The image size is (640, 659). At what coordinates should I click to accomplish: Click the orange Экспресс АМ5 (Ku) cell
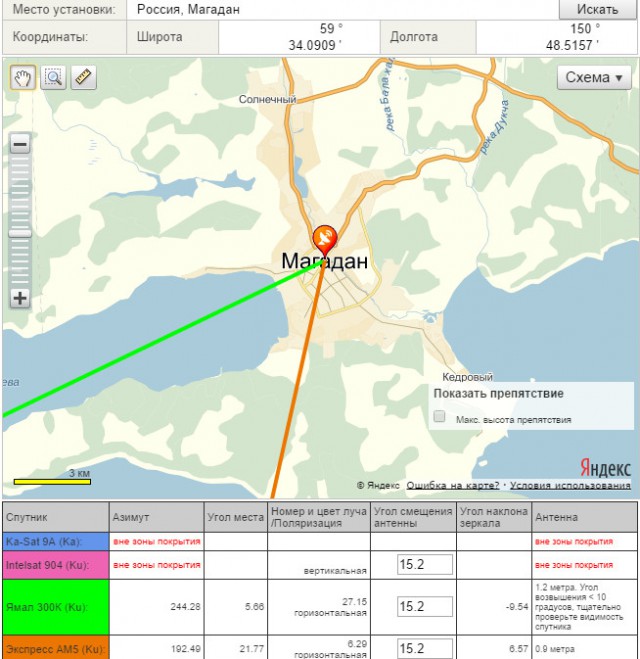pos(55,648)
